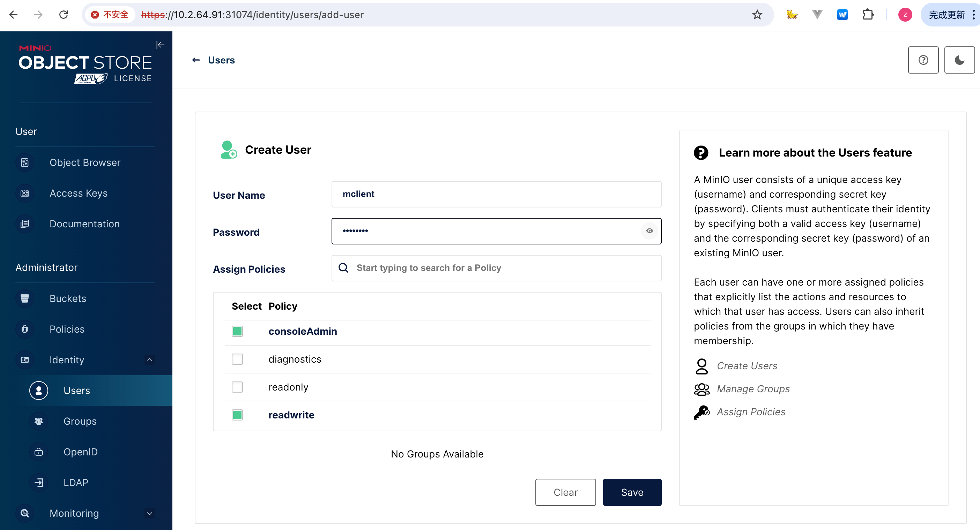Show password using the eye icon
The width and height of the screenshot is (980, 530).
[x=649, y=231]
